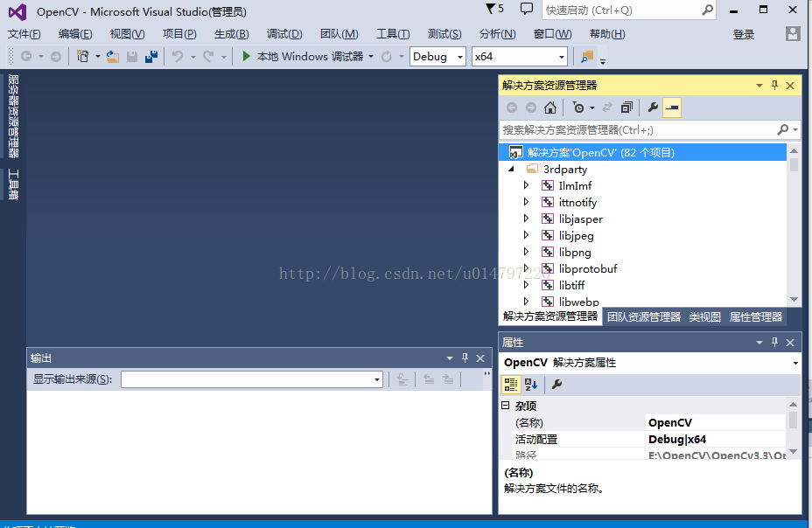
Task: Click the Find in Files toolbar icon
Action: point(587,56)
